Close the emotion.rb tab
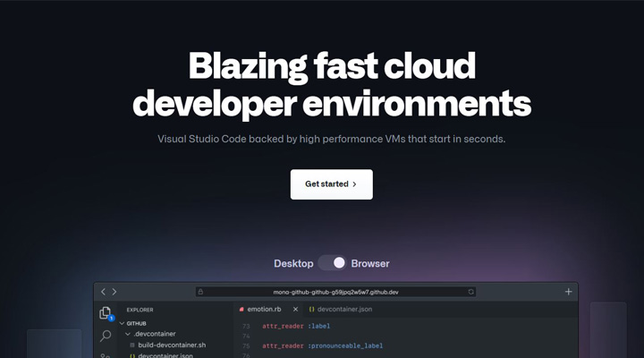The height and width of the screenshot is (358, 644). [x=295, y=309]
